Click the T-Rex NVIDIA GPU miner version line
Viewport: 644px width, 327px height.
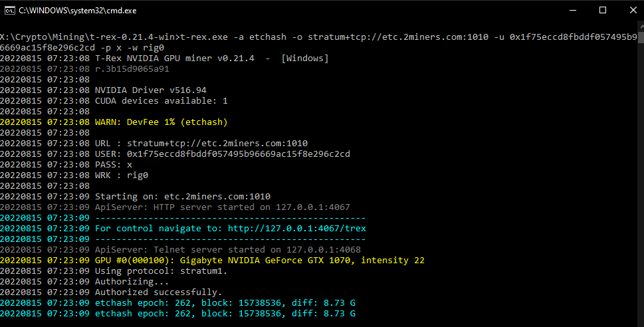pos(211,58)
